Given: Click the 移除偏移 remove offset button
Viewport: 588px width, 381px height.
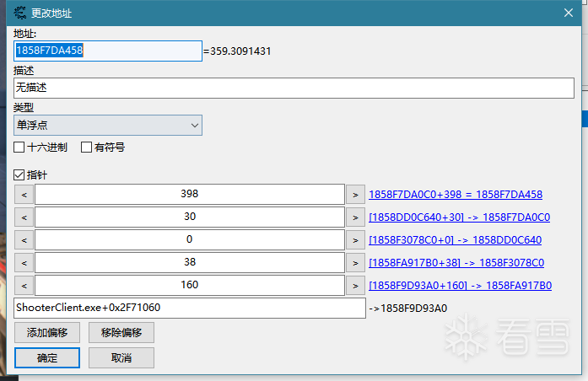Looking at the screenshot, I should point(121,333).
